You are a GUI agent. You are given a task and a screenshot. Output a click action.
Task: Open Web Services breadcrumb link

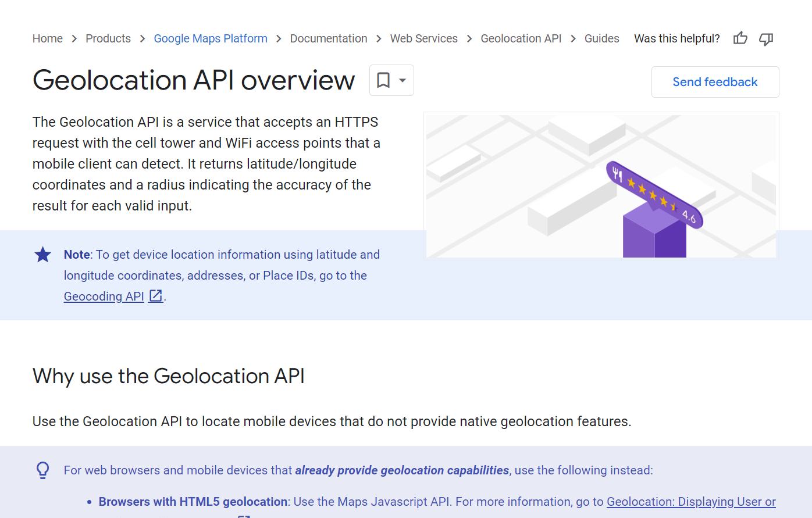(424, 38)
